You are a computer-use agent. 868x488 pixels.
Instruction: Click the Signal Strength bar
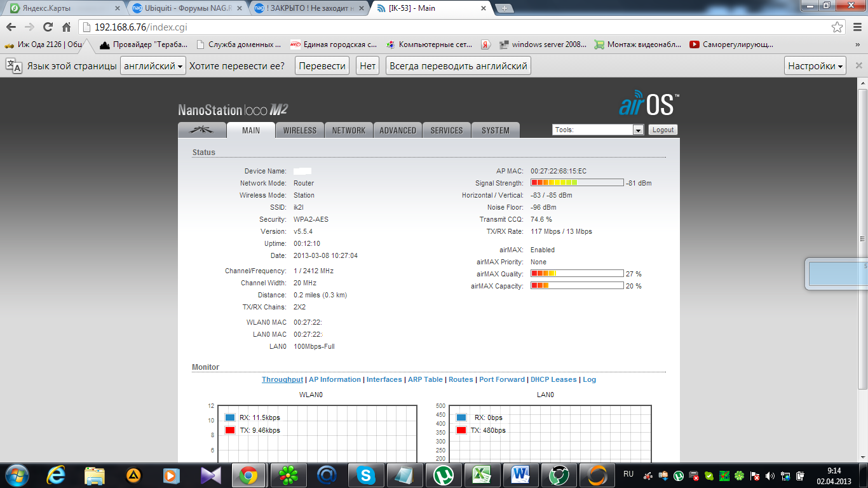tap(577, 183)
